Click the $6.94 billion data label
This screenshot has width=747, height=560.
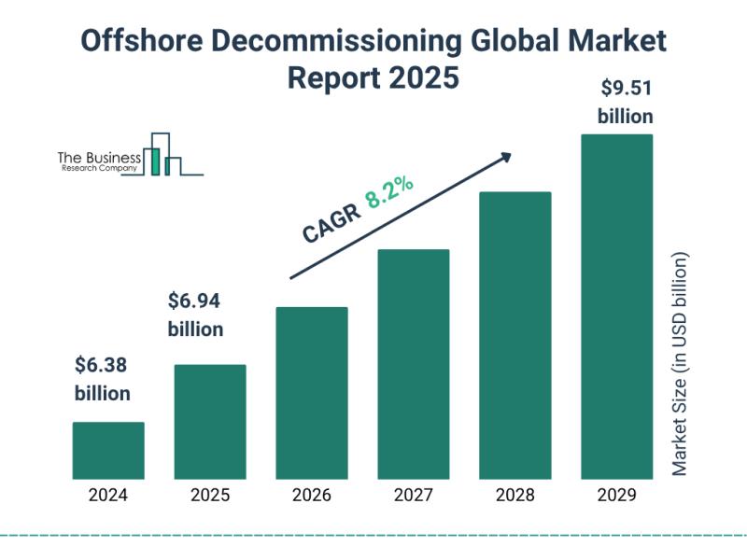tap(195, 315)
